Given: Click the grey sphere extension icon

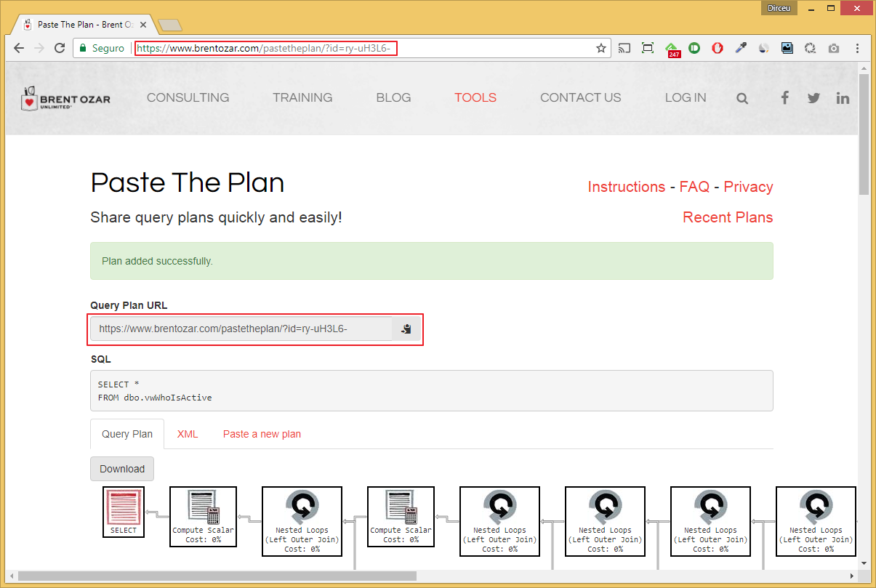Looking at the screenshot, I should pos(764,49).
